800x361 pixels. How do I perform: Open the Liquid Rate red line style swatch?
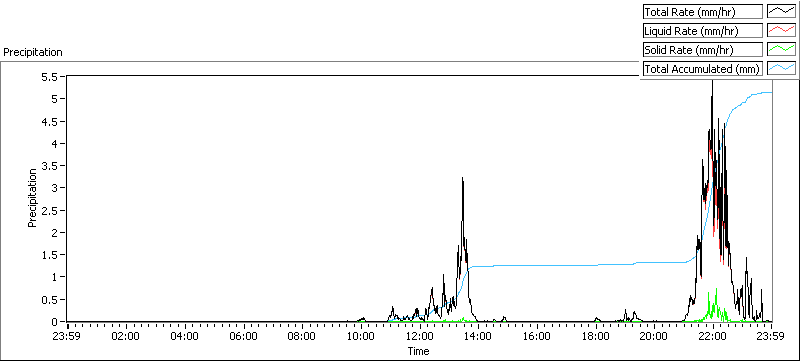[x=781, y=31]
